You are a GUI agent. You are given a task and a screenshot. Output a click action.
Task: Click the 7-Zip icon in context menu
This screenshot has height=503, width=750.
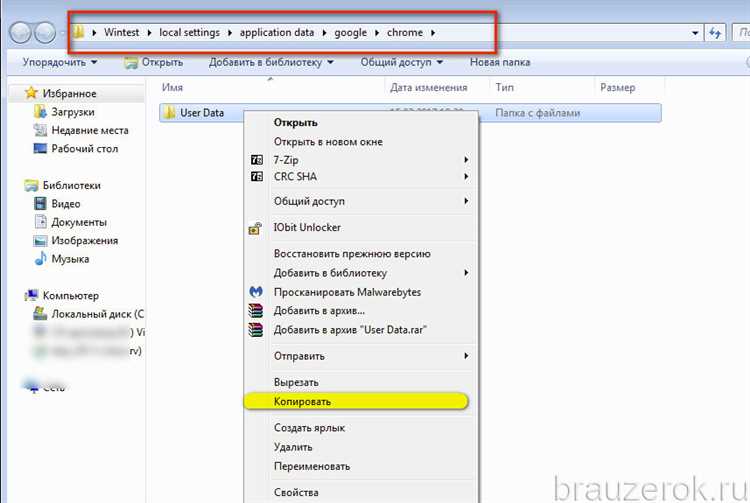[x=255, y=160]
